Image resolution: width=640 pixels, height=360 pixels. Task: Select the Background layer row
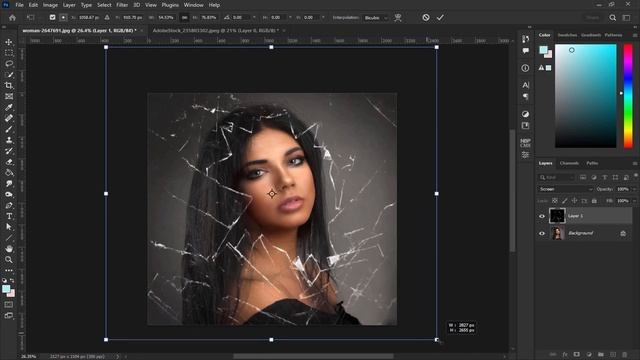(x=584, y=233)
